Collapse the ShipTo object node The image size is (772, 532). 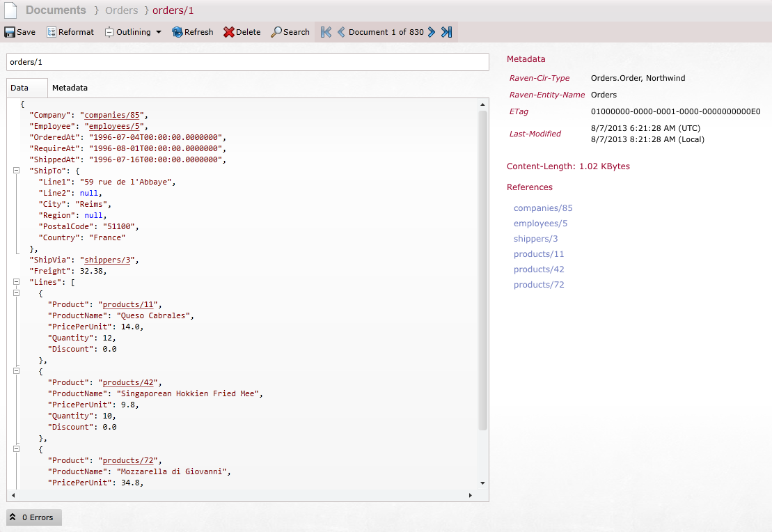pos(16,170)
